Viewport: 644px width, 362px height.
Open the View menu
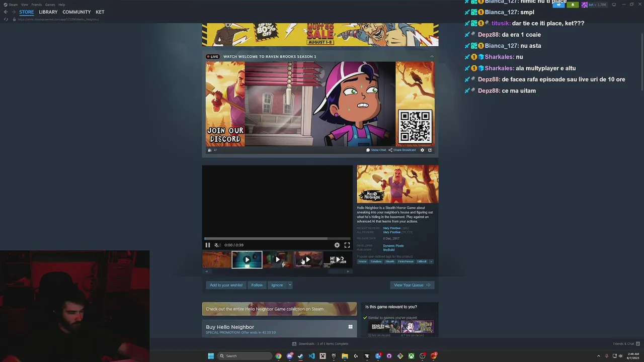(25, 5)
